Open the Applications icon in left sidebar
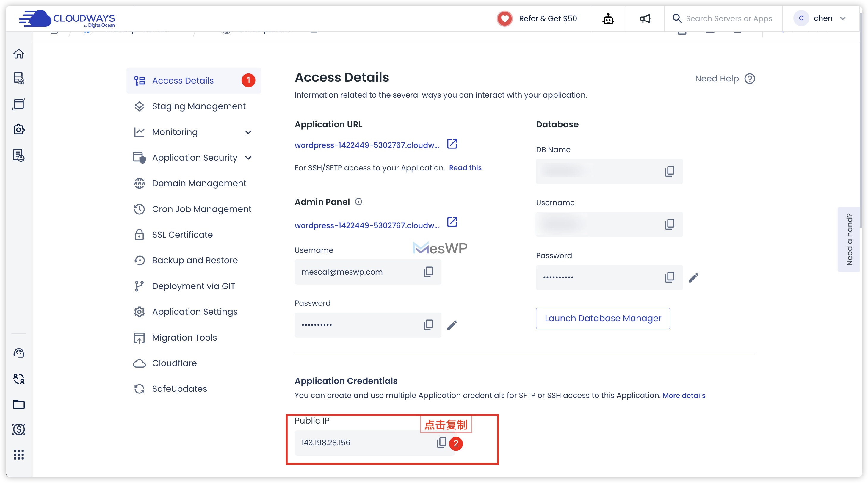Screen dimensions: 868x483 (19, 104)
